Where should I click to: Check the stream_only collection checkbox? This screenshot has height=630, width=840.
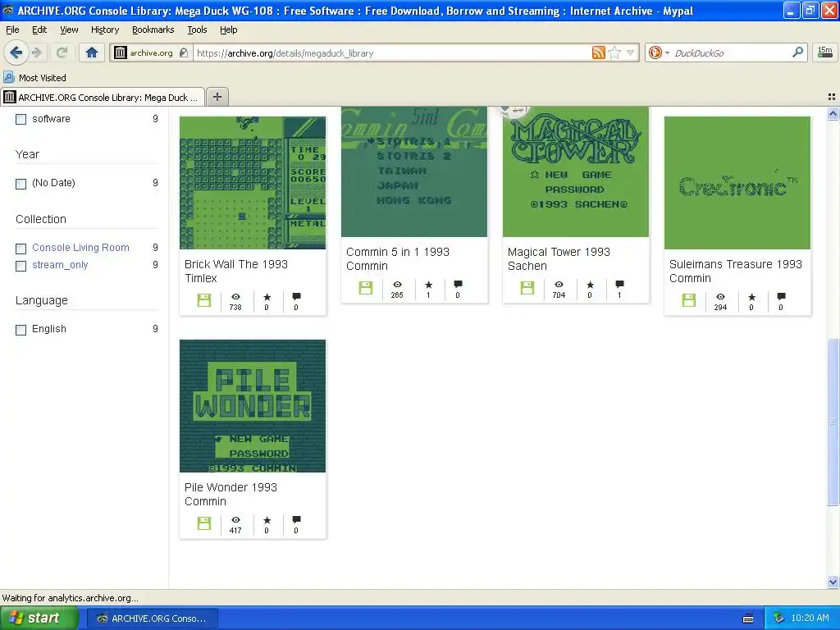[x=21, y=265]
